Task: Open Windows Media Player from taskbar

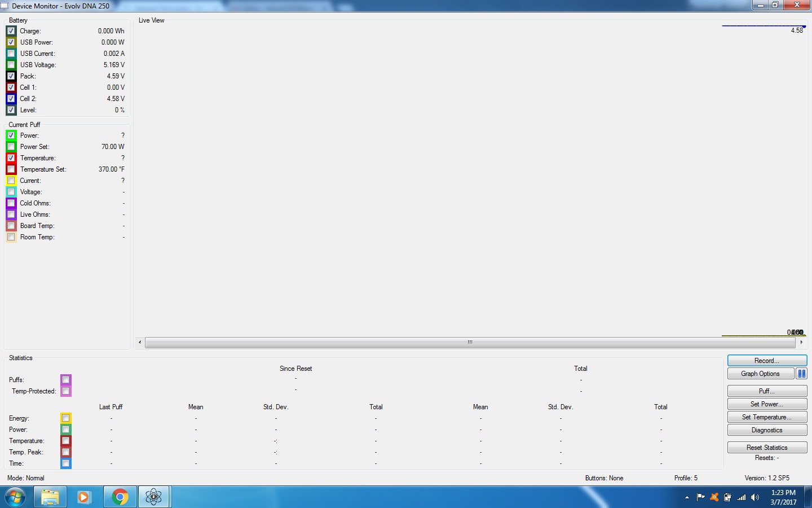Action: point(84,497)
